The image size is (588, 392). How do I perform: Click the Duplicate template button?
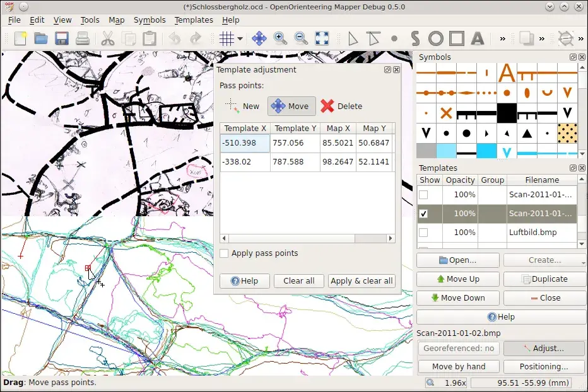click(x=544, y=279)
